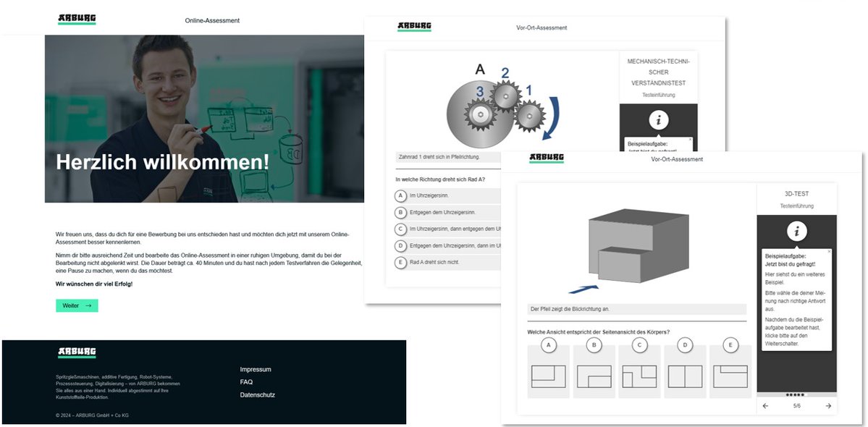
Task: Click the ARBURG logo in the mechanical test window
Action: point(414,27)
